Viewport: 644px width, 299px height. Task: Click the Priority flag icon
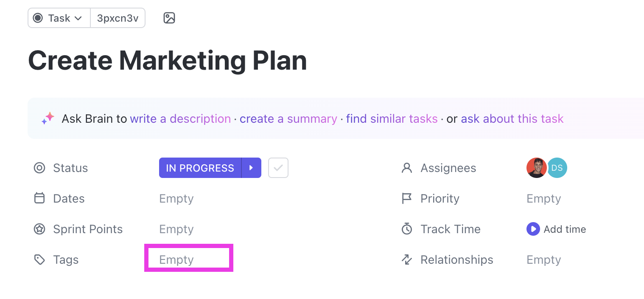[407, 199]
